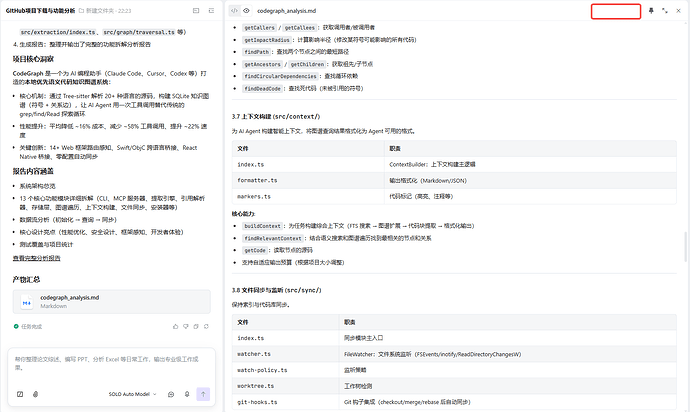Give thumbs down to the response
The image size is (690, 412).
pos(186,327)
